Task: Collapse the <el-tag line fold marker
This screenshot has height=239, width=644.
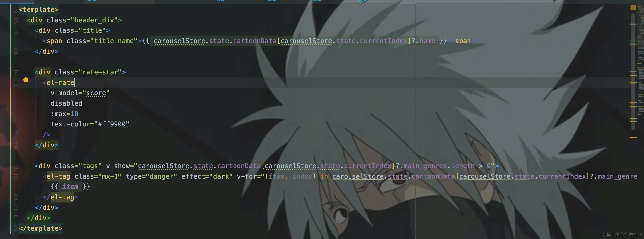Action: click(x=16, y=177)
